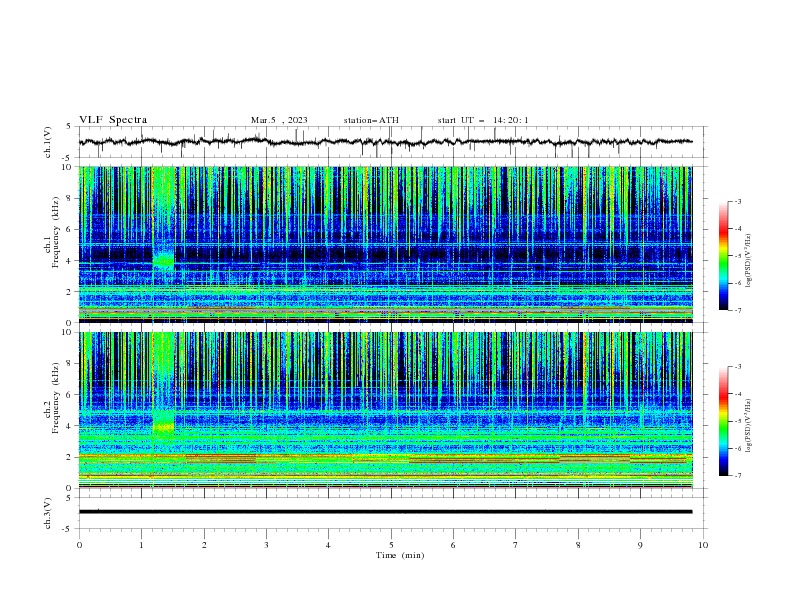Click time axis tick label "1"
792x612 pixels.
pyautogui.click(x=141, y=545)
